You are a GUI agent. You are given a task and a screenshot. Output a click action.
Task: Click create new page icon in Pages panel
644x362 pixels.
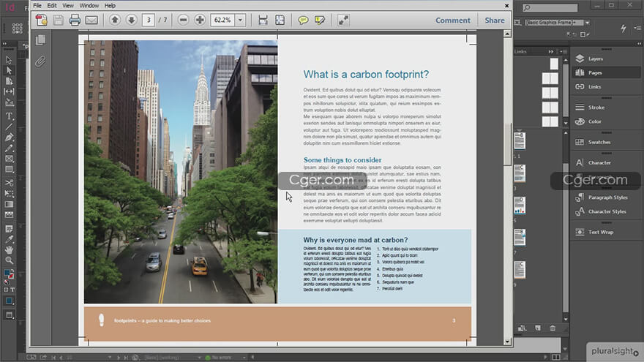pyautogui.click(x=538, y=328)
